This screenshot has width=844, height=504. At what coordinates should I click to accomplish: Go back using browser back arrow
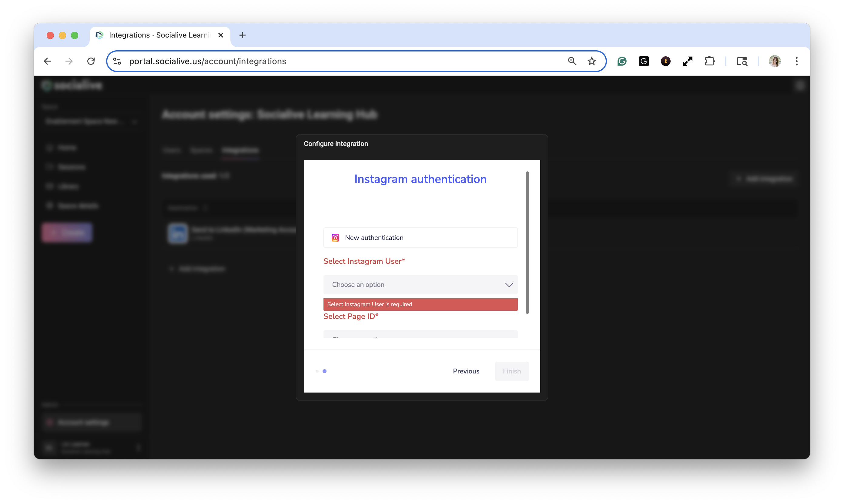click(48, 61)
